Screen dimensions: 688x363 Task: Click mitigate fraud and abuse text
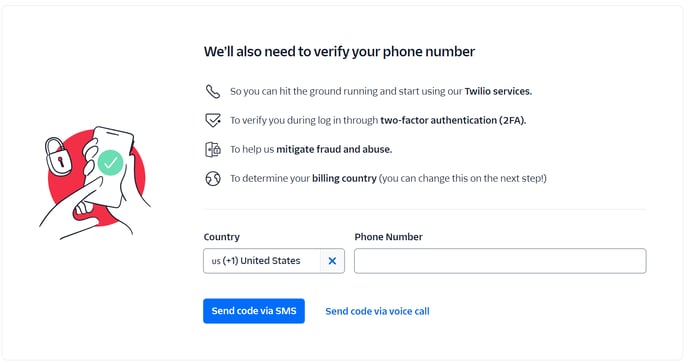334,149
